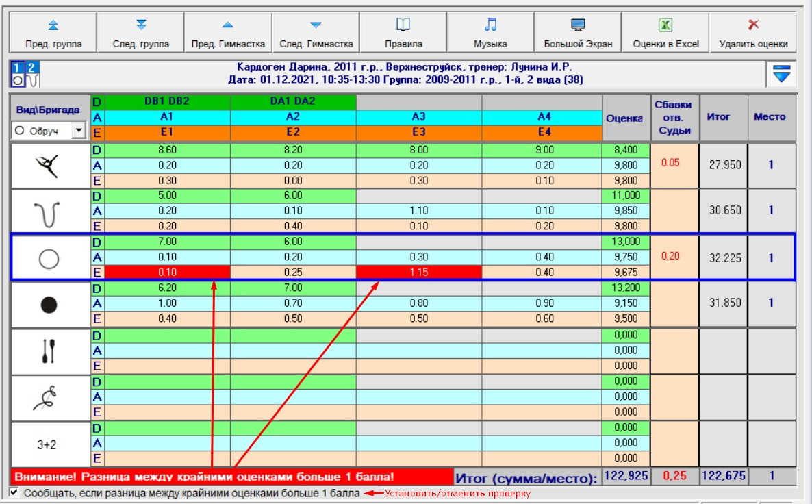Click Удалить оценки delete scores button
Screen dimensions: 812x504
(753, 32)
